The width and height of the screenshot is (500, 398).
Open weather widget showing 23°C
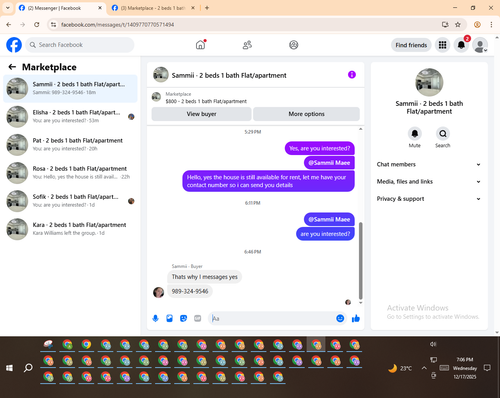(400, 368)
